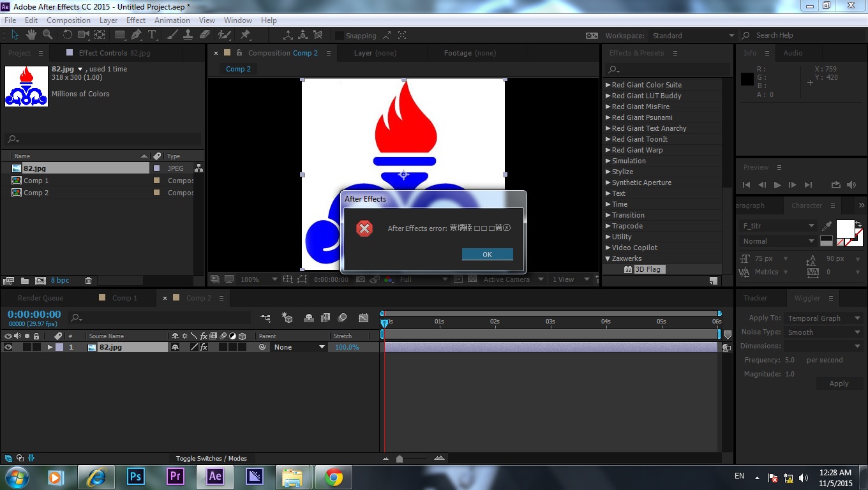Image resolution: width=868 pixels, height=490 pixels.
Task: Switch to the Comp 1 timeline tab
Action: coord(124,298)
